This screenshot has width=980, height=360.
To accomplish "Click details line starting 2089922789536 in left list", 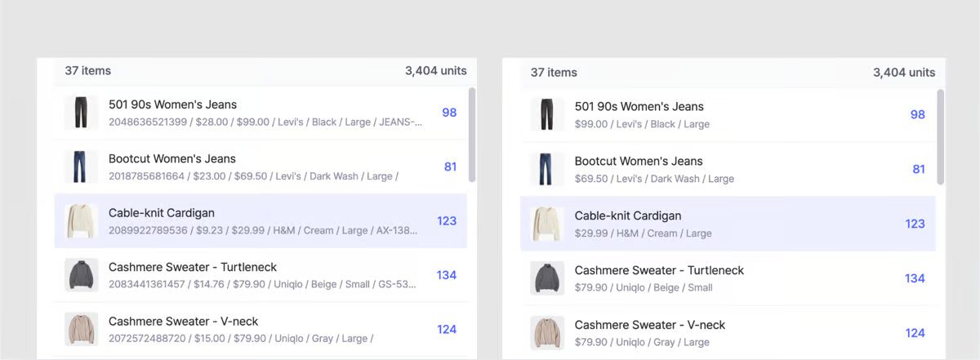I will [x=263, y=230].
